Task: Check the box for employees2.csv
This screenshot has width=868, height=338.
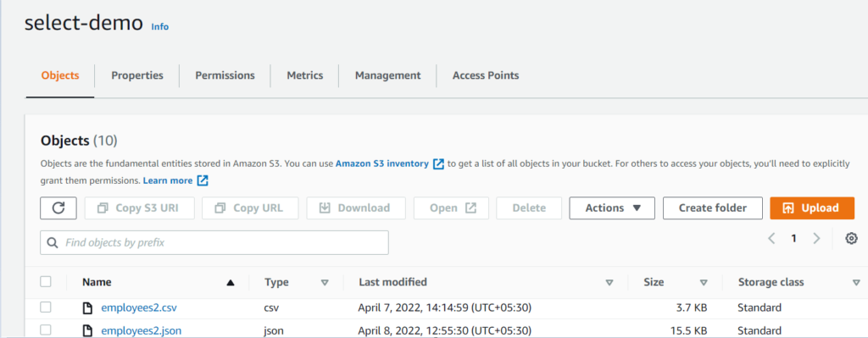Action: pyautogui.click(x=46, y=308)
